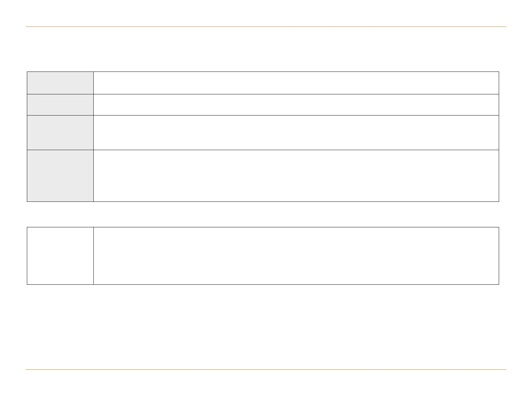Viewport: 532px width, 411px height.
Task: Click the blank area between header rule and top table
Action: click(x=266, y=49)
